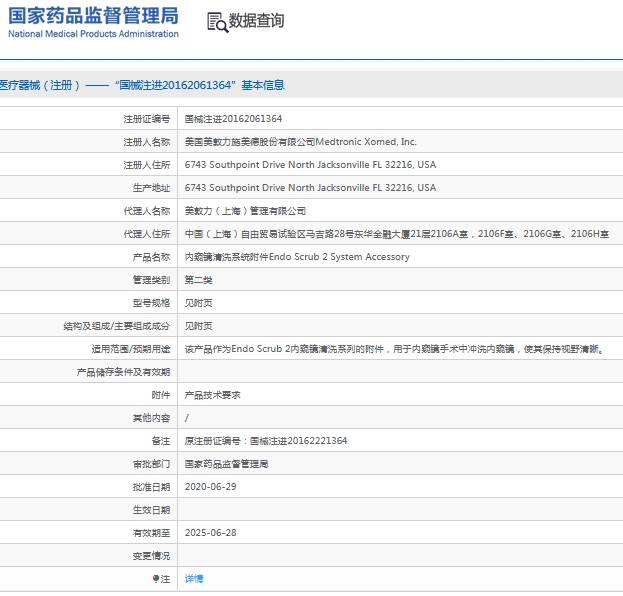Select the 适用范围 intended-use description text
623x596 pixels.
pyautogui.click(x=394, y=349)
